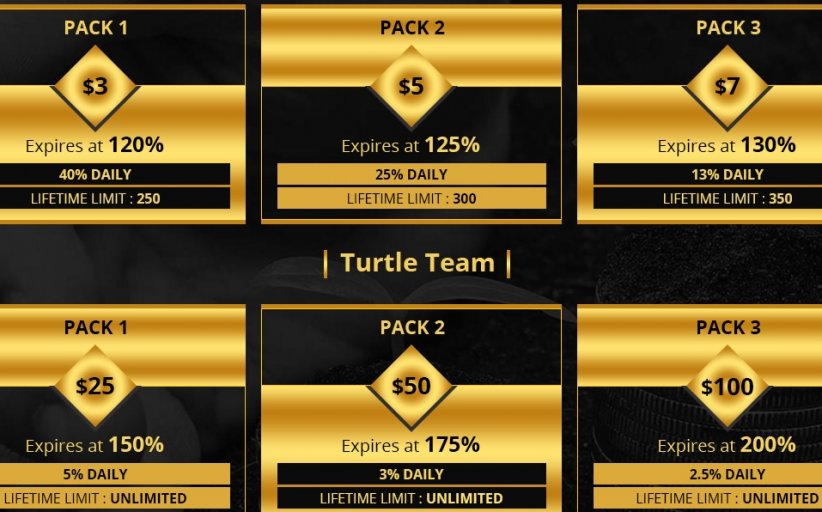This screenshot has width=822, height=512.
Task: Select the 2.5% DAILY bar
Action: [x=727, y=474]
